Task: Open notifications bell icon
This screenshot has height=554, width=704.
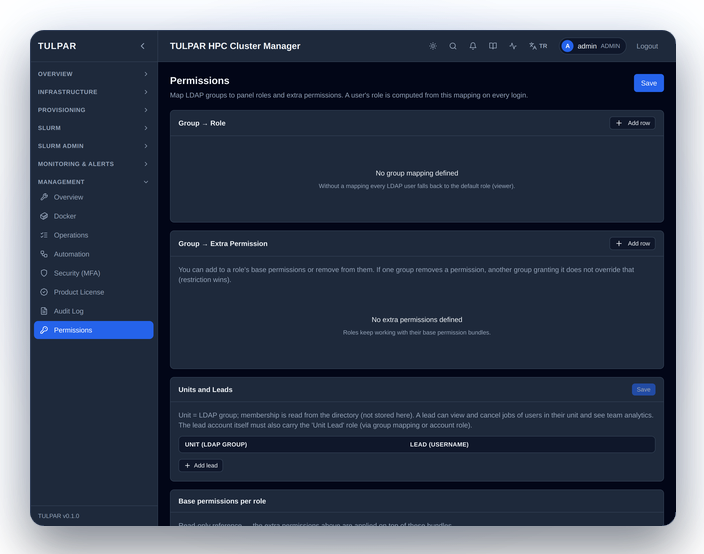Action: [473, 46]
